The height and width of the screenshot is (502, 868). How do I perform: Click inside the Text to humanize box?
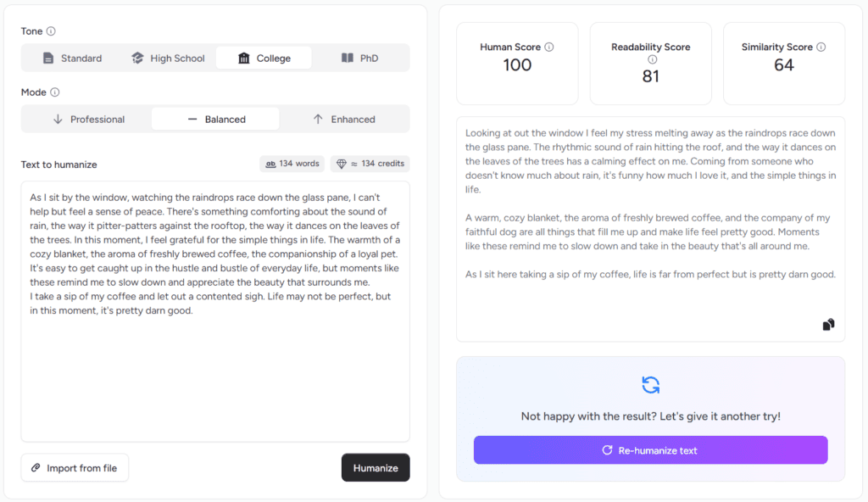pos(215,373)
